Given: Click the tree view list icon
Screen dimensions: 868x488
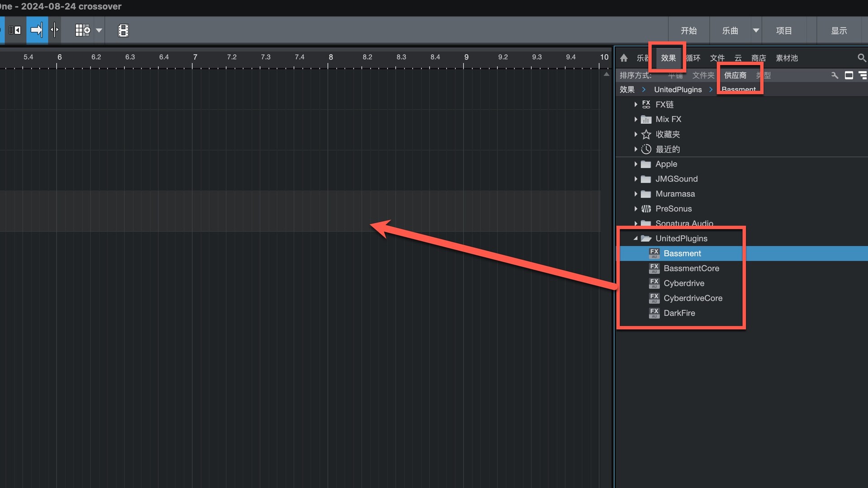Looking at the screenshot, I should coord(863,75).
